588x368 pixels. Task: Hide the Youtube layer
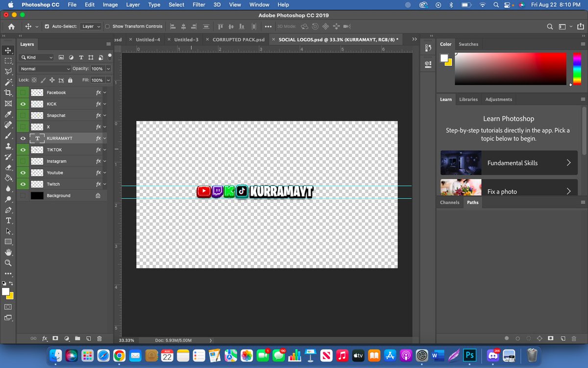23,173
